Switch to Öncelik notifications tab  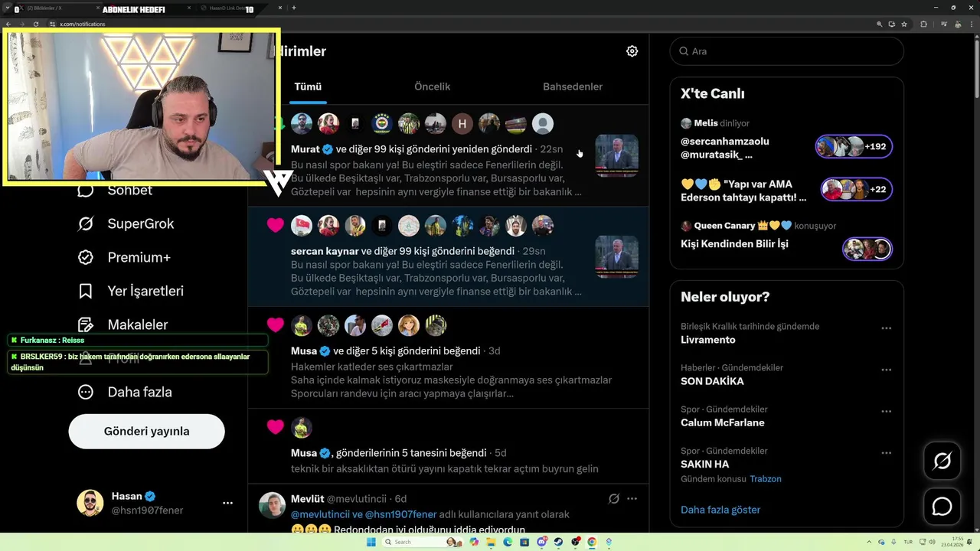(x=432, y=86)
